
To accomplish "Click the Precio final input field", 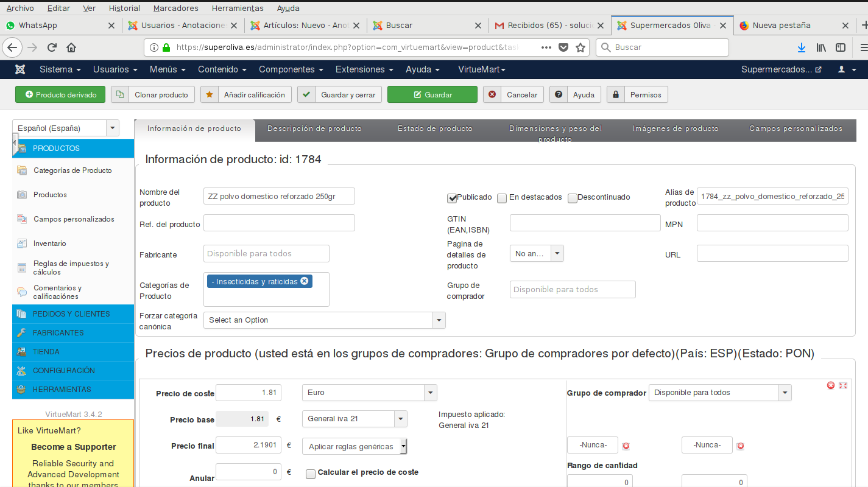I will pos(249,445).
